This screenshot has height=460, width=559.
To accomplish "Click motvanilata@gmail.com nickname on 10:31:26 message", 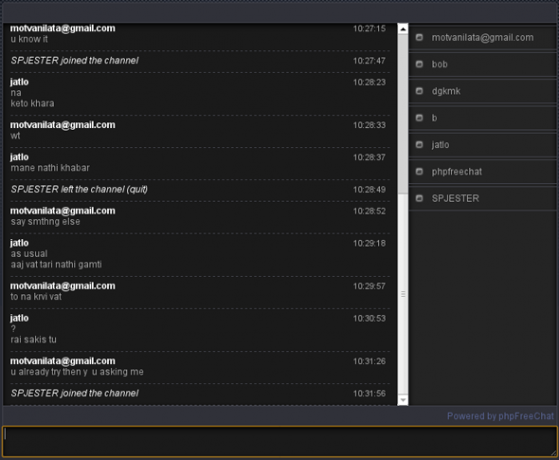I will tap(63, 361).
